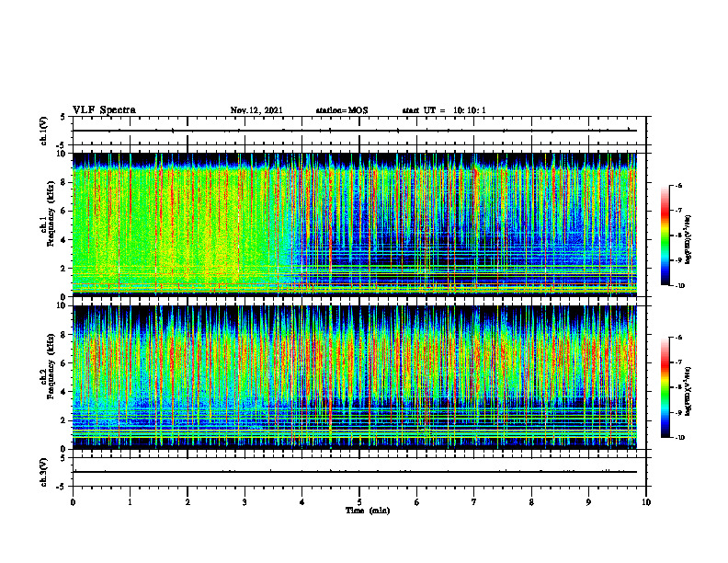Click the "1" minute tick on time axis

point(131,502)
